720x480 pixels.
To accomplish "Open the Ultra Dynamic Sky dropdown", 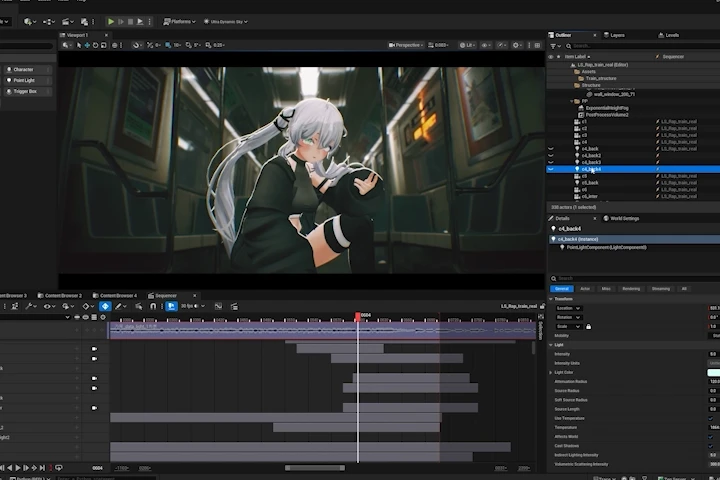I will tap(225, 22).
